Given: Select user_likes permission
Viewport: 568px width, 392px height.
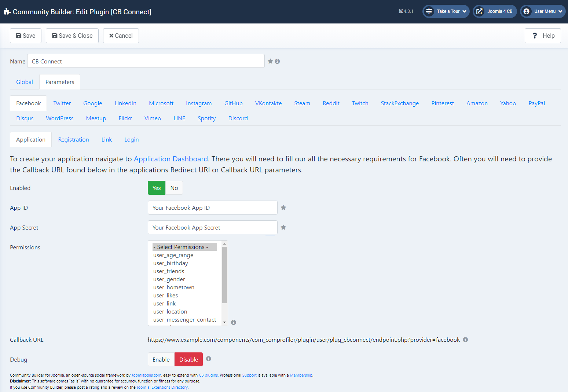Looking at the screenshot, I should point(185,295).
